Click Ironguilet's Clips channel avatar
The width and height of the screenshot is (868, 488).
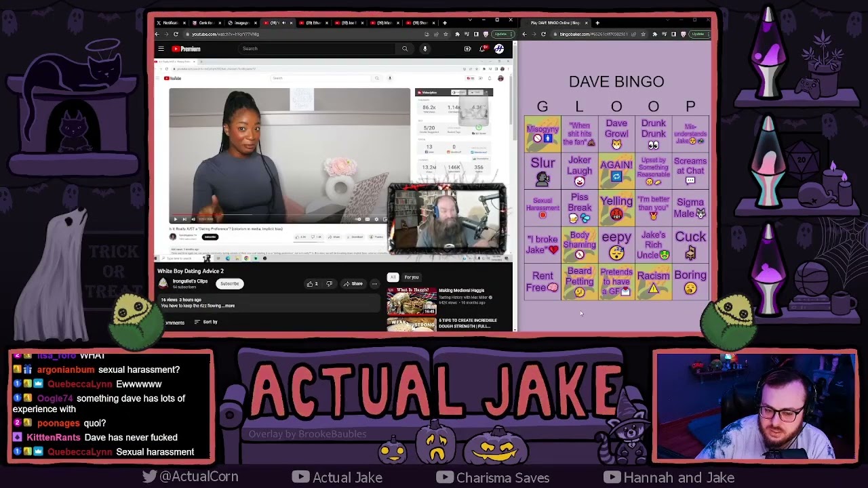(x=163, y=283)
